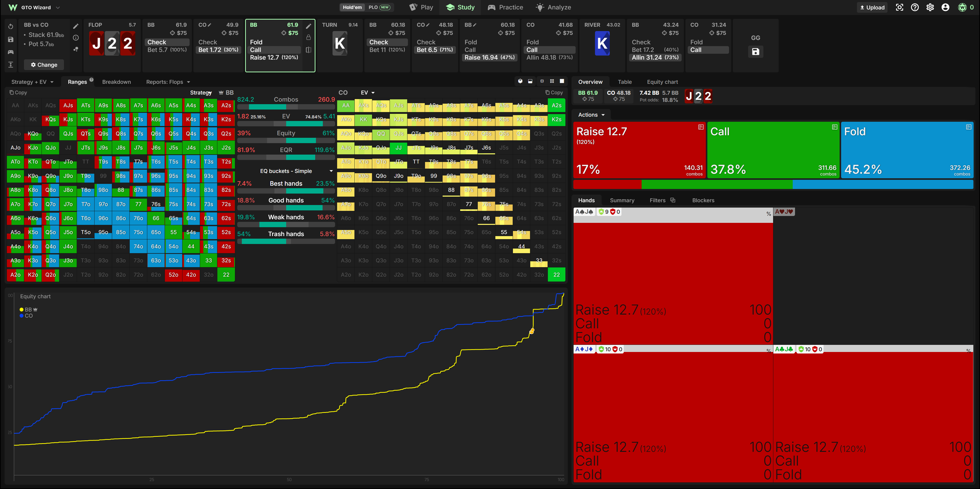Viewport: 980px width, 489px height.
Task: Switch to the Breakdown tab
Action: (x=116, y=82)
